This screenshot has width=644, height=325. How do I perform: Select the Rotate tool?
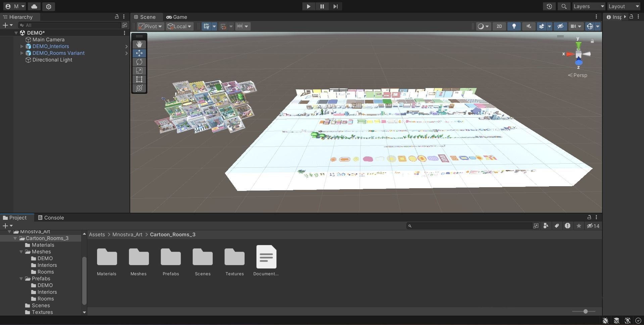click(x=139, y=62)
